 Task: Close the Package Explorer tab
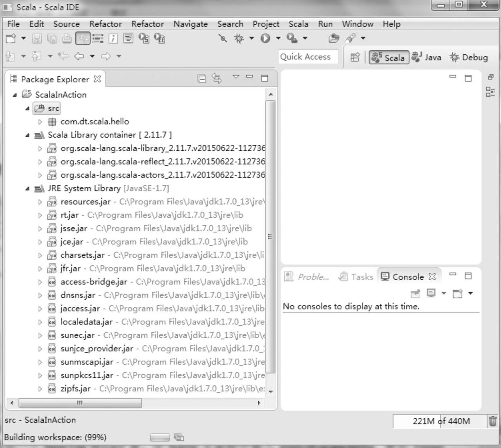(97, 79)
